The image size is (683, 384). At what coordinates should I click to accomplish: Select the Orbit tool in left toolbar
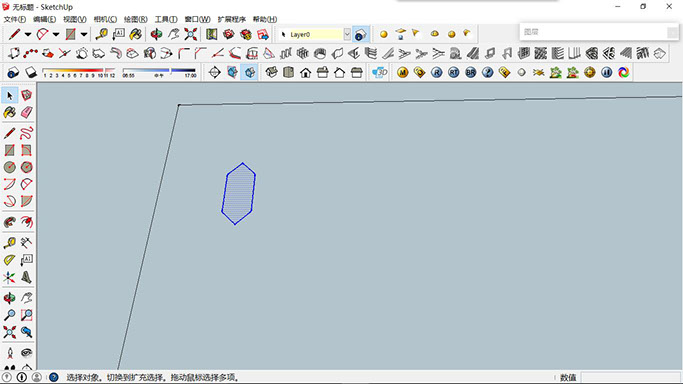10,298
